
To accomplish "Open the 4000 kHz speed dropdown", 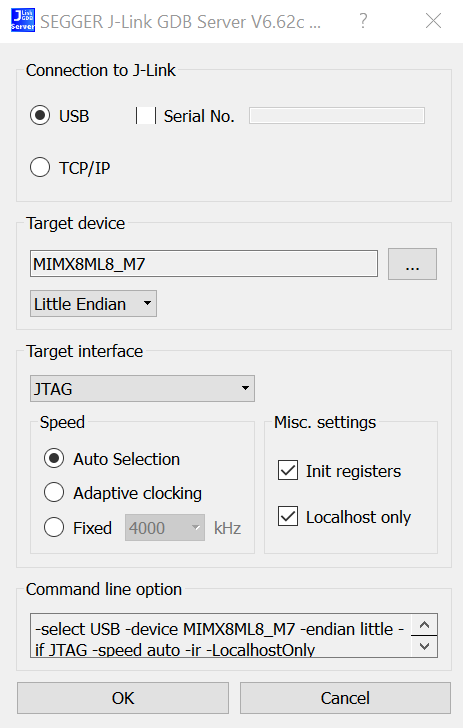I will coord(165,527).
